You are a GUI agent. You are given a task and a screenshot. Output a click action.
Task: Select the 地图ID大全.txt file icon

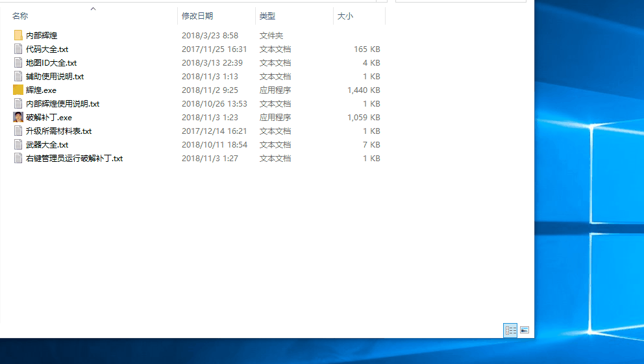tap(18, 63)
